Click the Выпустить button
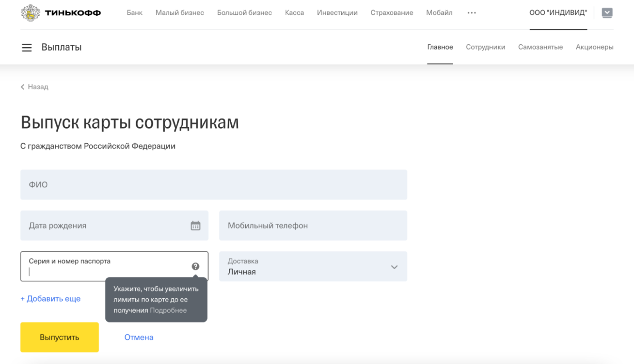The height and width of the screenshot is (364, 634). [x=59, y=337]
